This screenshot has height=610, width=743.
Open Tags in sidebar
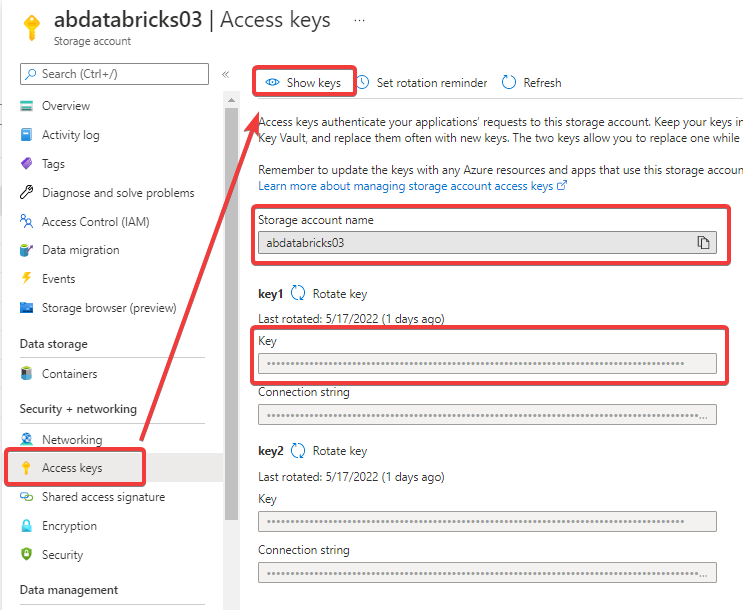pyautogui.click(x=53, y=164)
